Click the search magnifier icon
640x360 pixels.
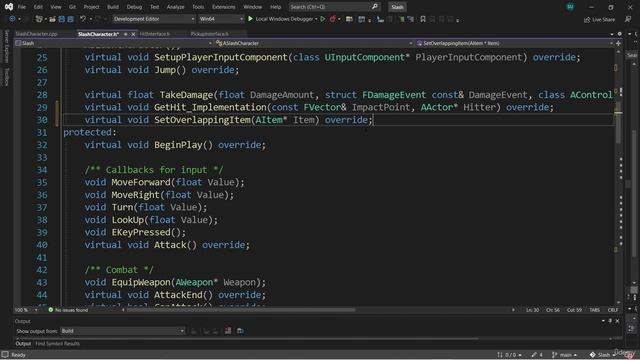tap(375, 7)
